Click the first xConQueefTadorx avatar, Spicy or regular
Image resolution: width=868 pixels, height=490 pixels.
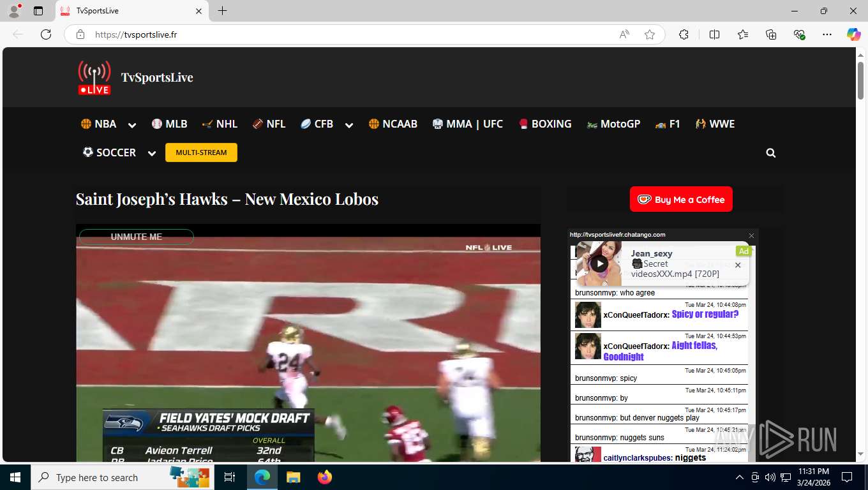pos(588,315)
